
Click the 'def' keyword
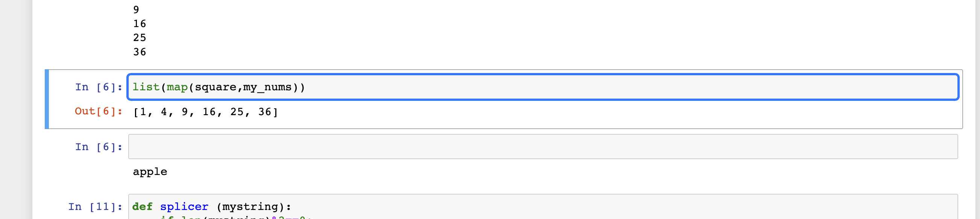[x=142, y=207]
